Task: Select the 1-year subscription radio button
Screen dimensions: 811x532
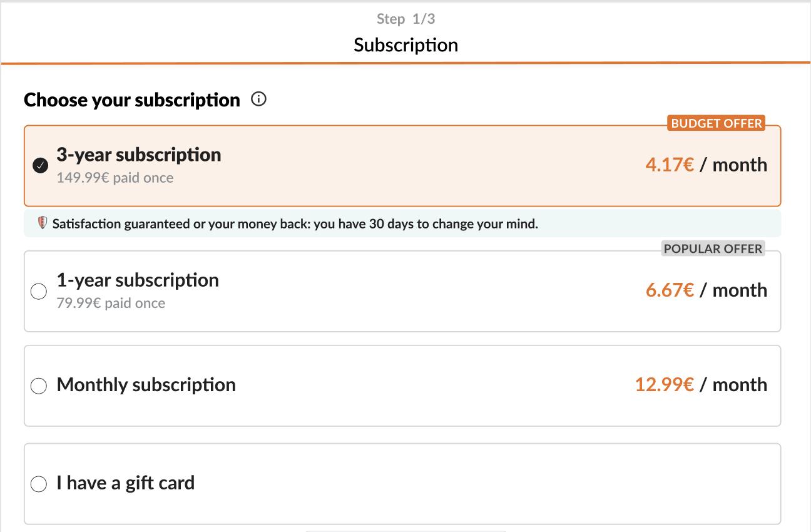Action: [x=39, y=292]
